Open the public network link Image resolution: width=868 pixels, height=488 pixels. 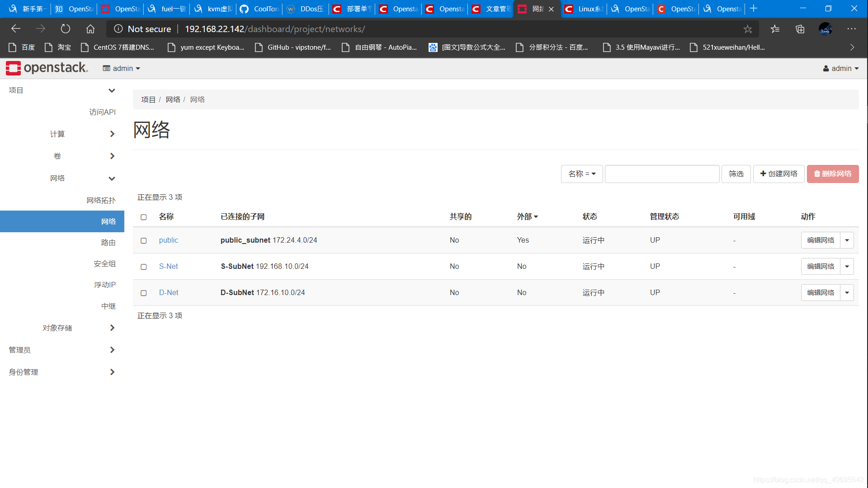click(169, 240)
